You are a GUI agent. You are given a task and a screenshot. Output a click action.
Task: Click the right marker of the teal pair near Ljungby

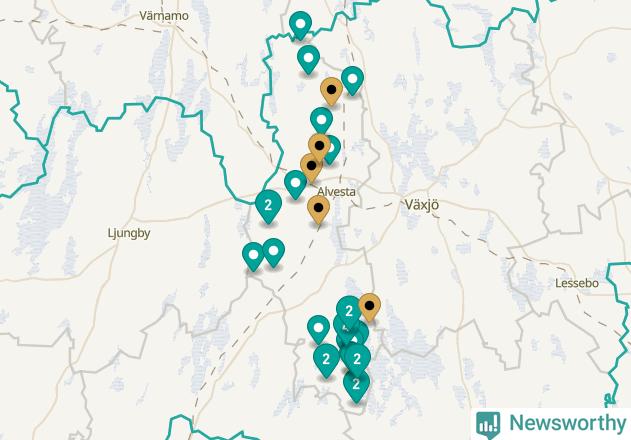coord(274,252)
